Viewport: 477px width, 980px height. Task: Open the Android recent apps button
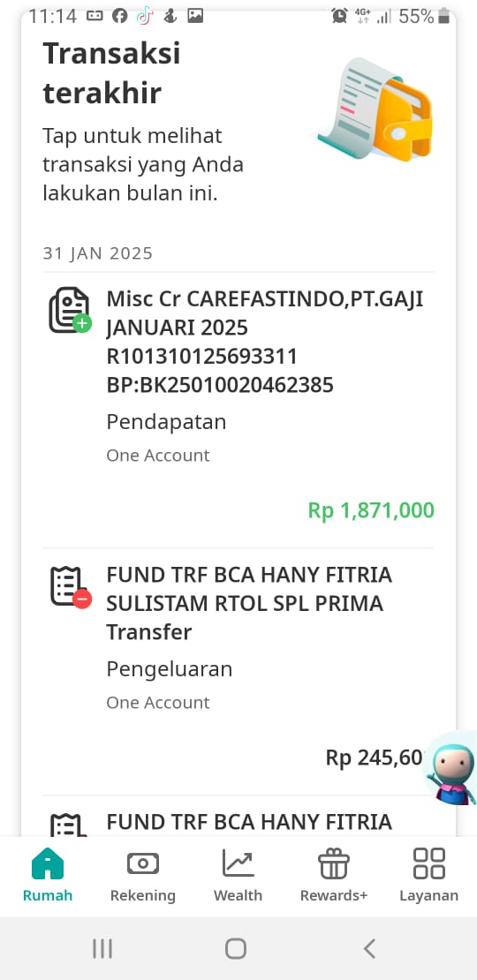(x=102, y=948)
